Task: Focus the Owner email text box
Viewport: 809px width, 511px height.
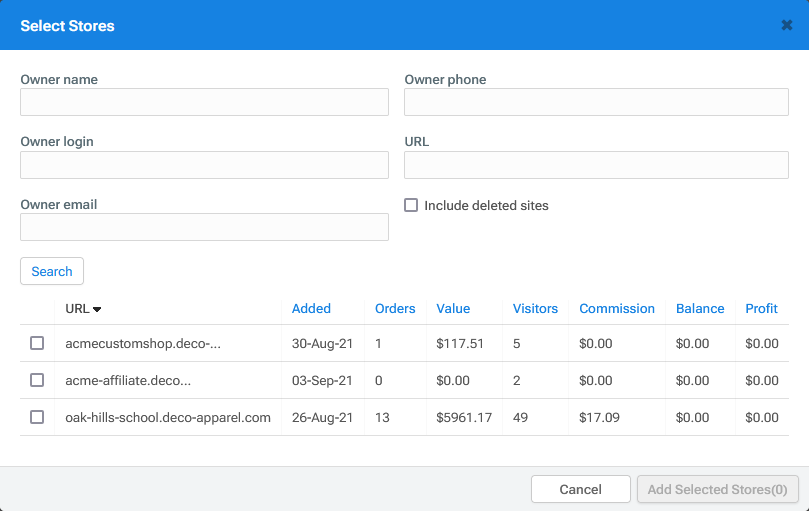Action: (204, 227)
